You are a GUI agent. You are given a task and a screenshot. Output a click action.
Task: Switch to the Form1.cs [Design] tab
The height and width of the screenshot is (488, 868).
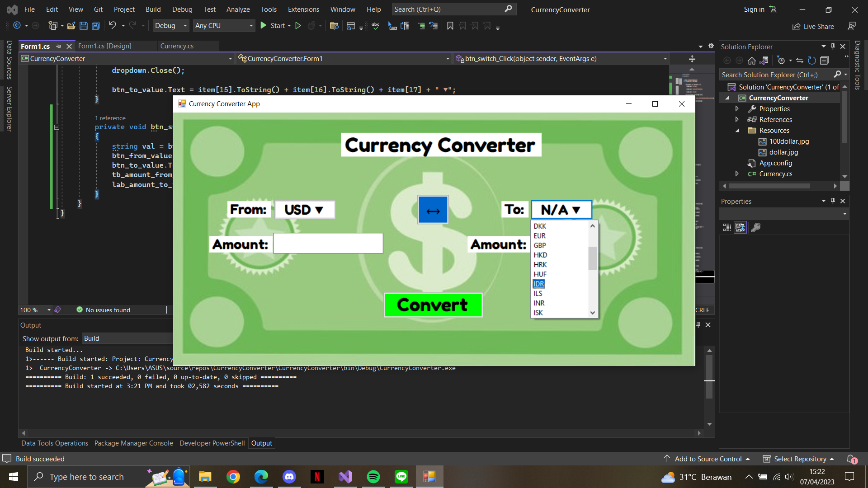click(105, 46)
